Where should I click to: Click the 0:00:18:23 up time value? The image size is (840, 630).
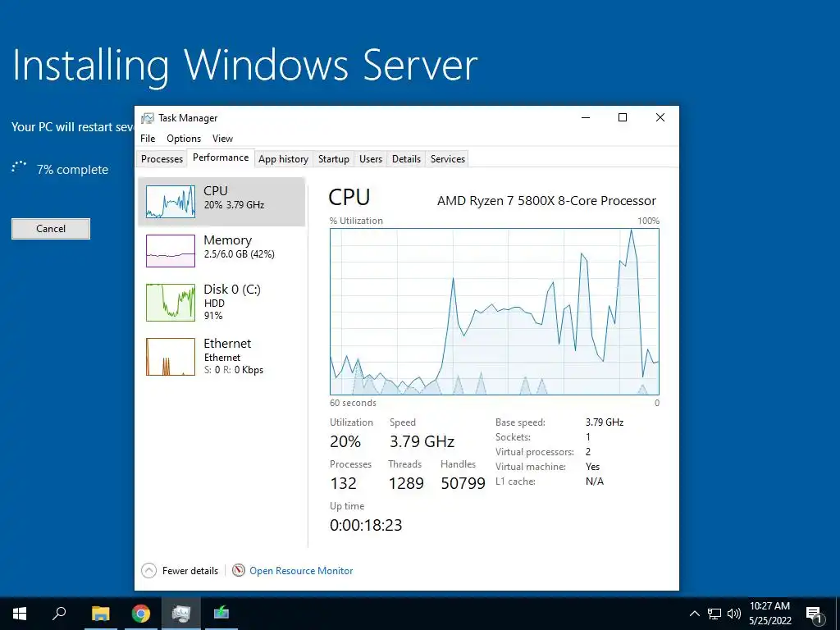[366, 525]
